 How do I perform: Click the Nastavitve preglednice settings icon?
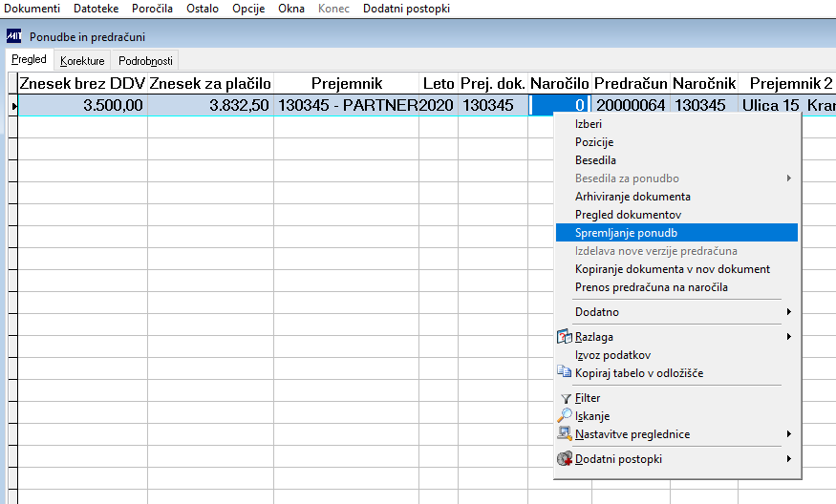[x=565, y=433]
